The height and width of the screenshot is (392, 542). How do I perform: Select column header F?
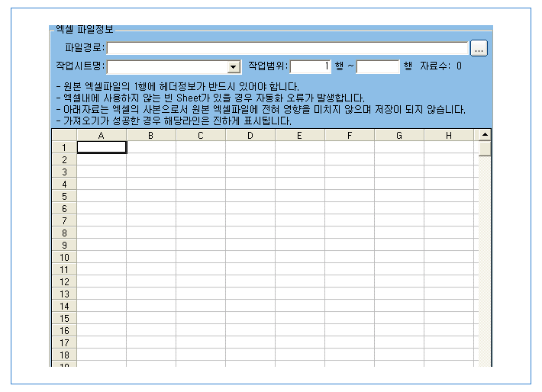click(x=350, y=136)
